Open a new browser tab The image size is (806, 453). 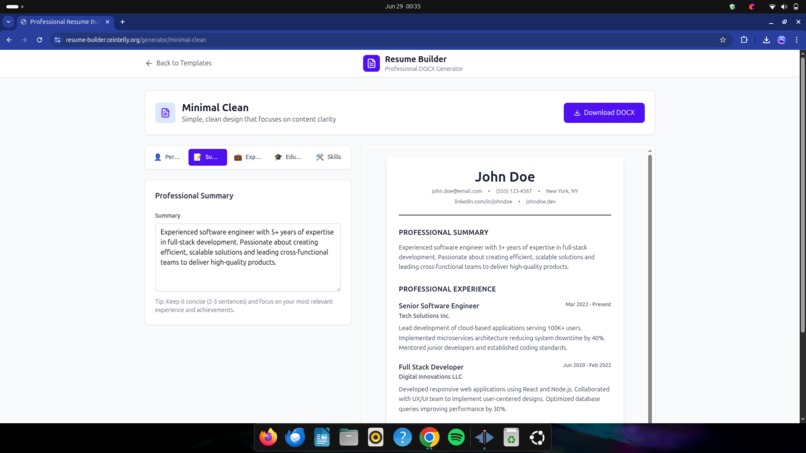(x=122, y=22)
